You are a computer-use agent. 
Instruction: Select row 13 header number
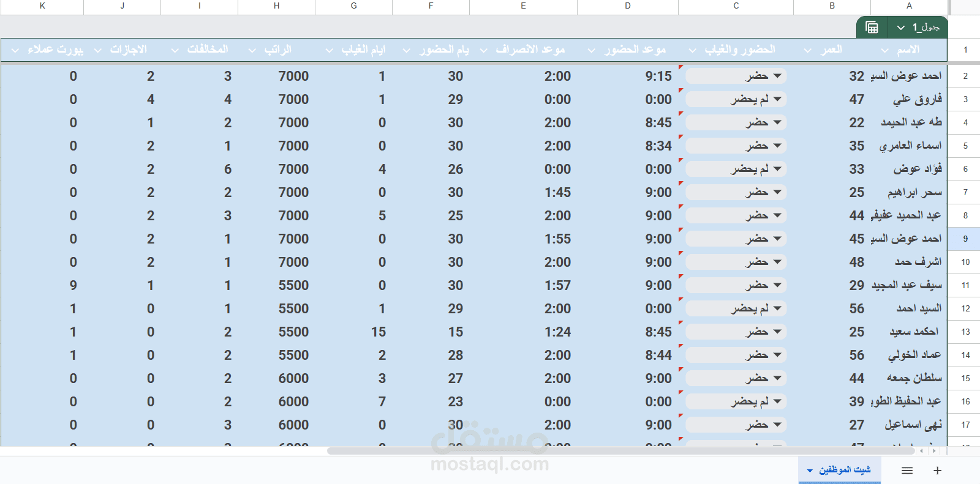click(x=965, y=332)
